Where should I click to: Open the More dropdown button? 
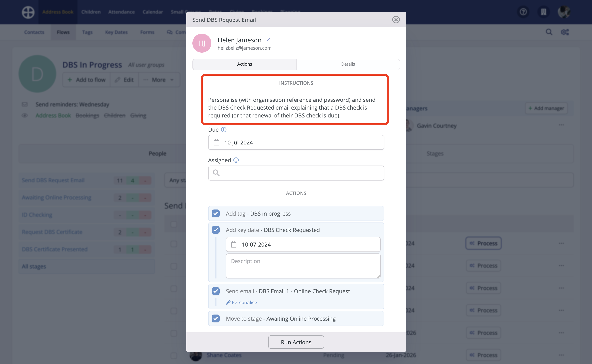[x=159, y=80]
